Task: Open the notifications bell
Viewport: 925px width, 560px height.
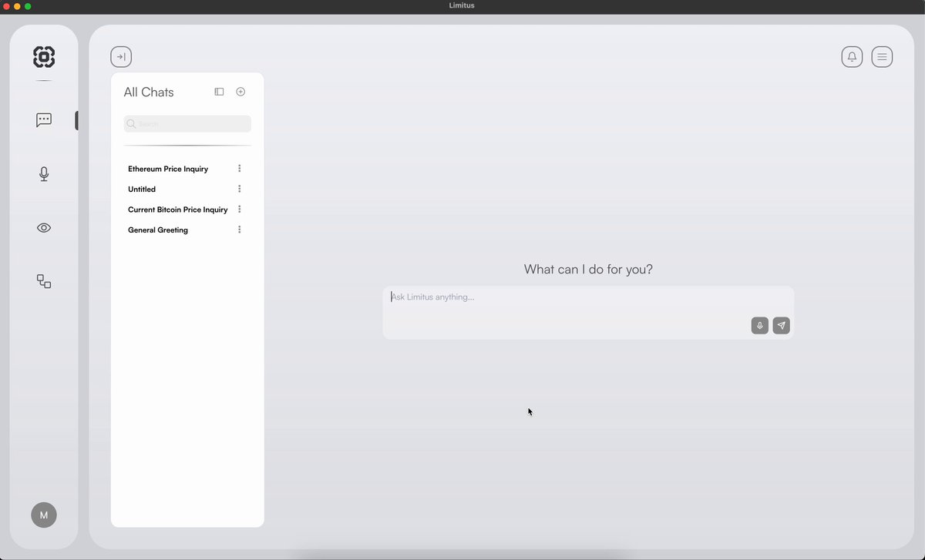Action: click(x=852, y=57)
